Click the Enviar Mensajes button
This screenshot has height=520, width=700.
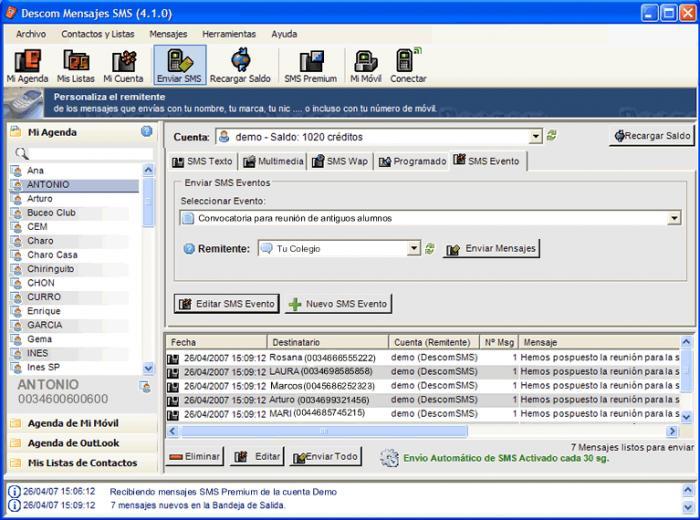click(x=492, y=249)
